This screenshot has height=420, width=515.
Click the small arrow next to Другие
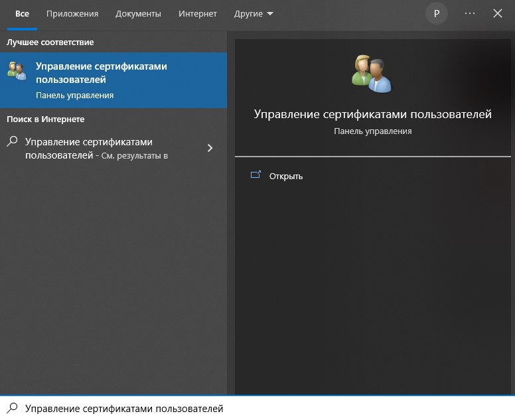click(269, 14)
